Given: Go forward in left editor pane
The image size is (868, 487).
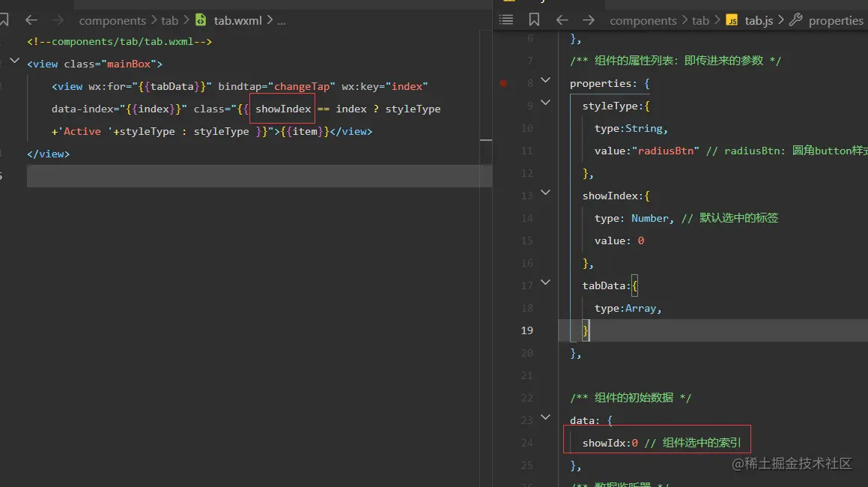Looking at the screenshot, I should click(58, 20).
